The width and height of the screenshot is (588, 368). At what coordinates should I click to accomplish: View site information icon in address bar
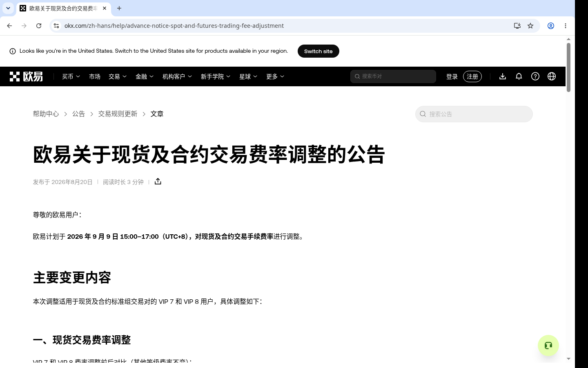pos(56,26)
